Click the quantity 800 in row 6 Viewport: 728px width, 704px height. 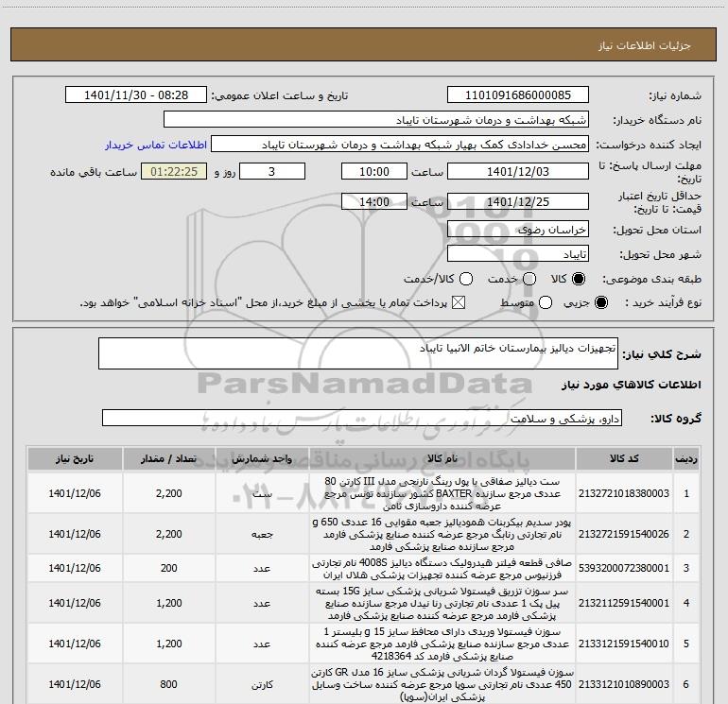[x=169, y=684]
